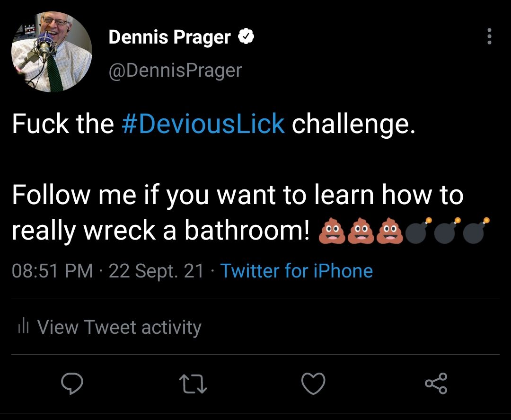Toggle the like state on the tweet
Screen dimensions: 511x420
coord(314,384)
